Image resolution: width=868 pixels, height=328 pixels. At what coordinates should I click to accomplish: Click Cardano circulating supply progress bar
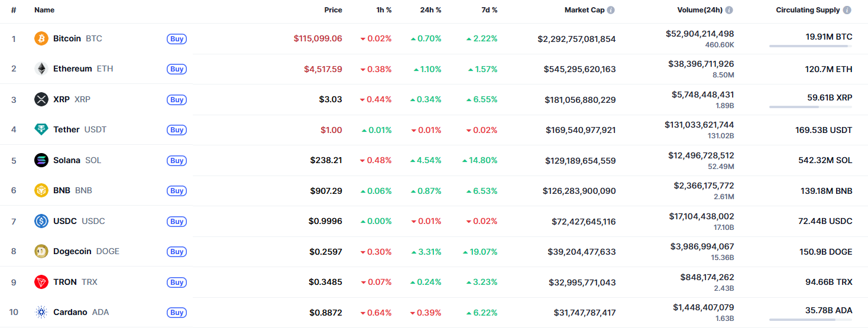(x=811, y=320)
